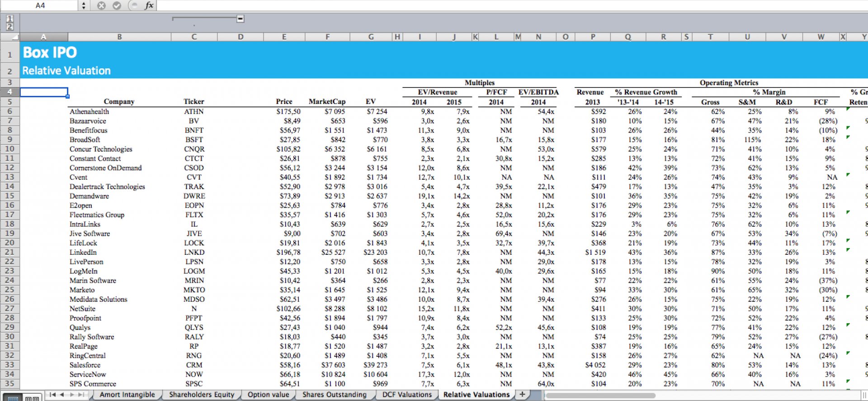Go to previous sheet tab arrow

click(x=62, y=395)
